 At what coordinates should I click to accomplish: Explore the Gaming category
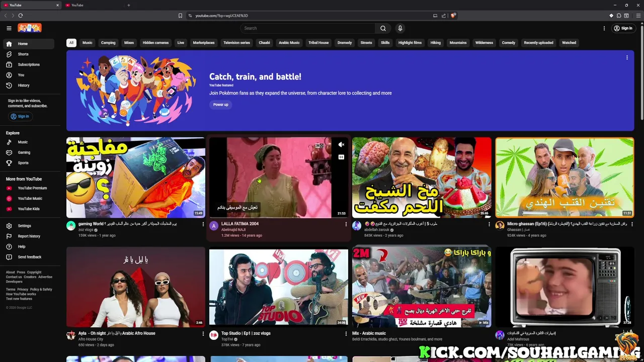pyautogui.click(x=28, y=152)
